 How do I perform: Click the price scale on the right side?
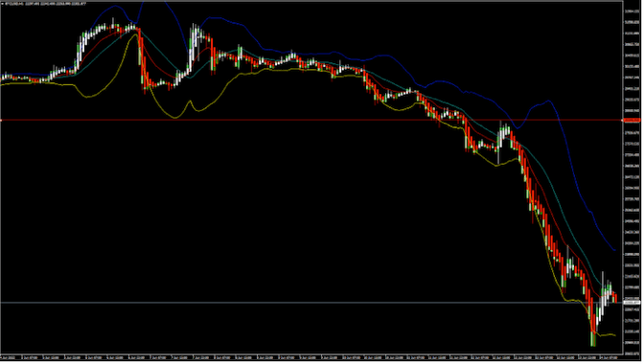[x=632, y=178]
